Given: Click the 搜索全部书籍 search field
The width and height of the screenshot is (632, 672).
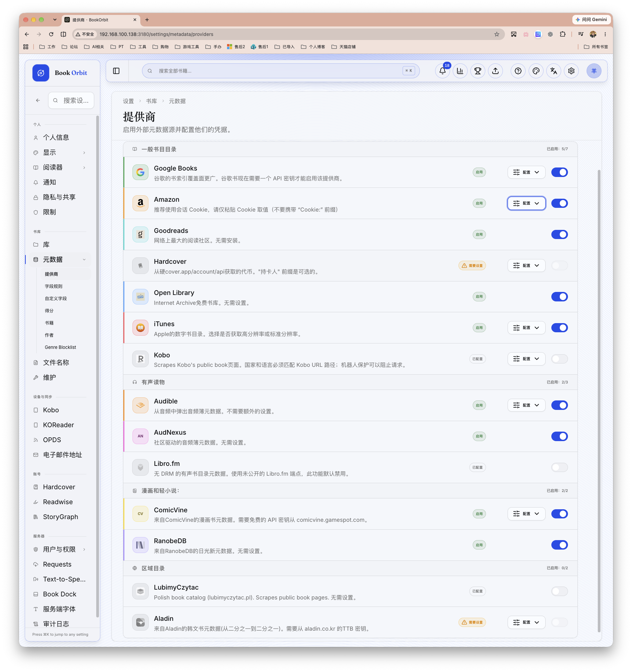Looking at the screenshot, I should tap(281, 71).
